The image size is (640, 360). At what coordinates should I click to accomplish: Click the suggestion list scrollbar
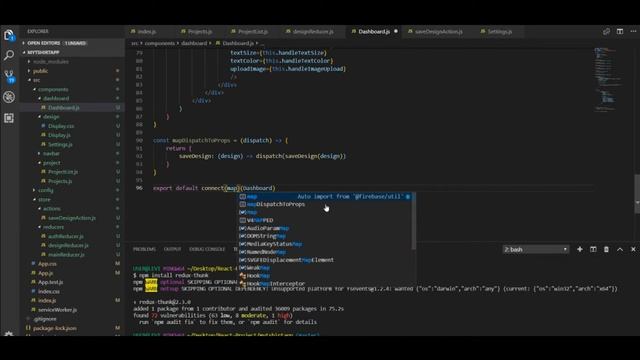[414, 221]
